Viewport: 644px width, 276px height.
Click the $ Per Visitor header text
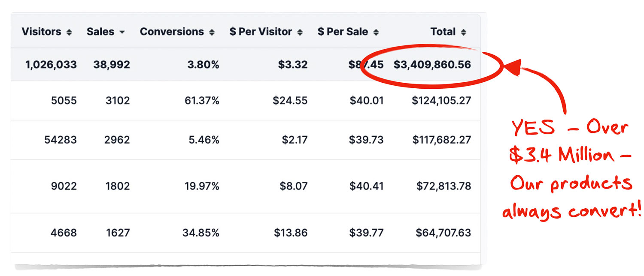pyautogui.click(x=261, y=32)
